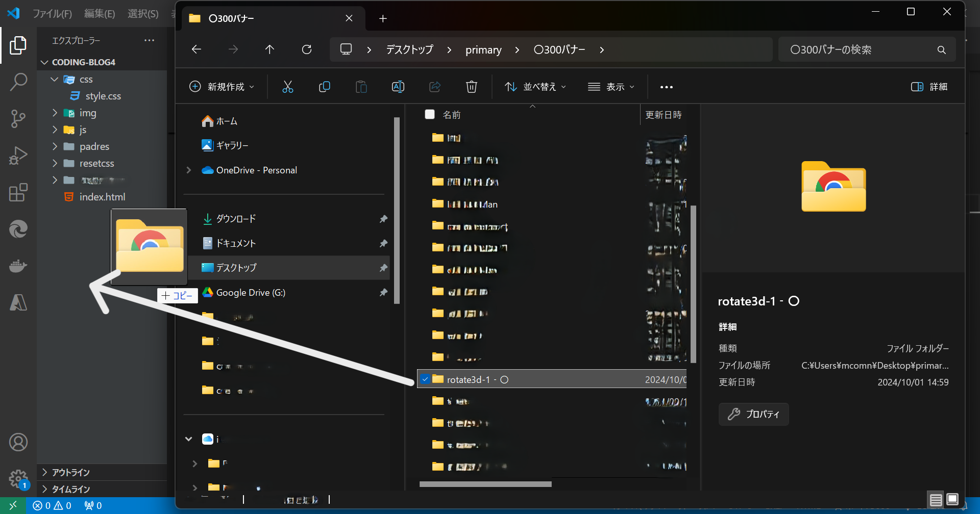This screenshot has height=514, width=980.
Task: Click the Delete trash can icon
Action: coord(472,87)
